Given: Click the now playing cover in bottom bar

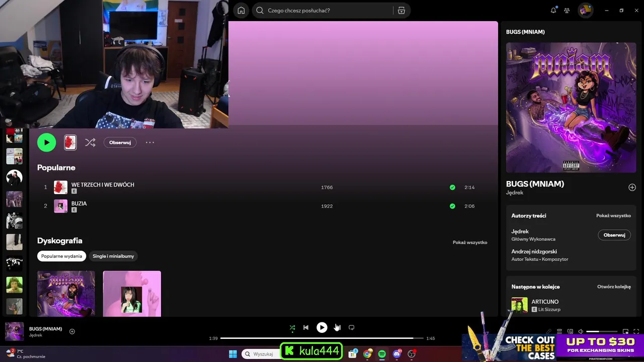Looking at the screenshot, I should (14, 331).
